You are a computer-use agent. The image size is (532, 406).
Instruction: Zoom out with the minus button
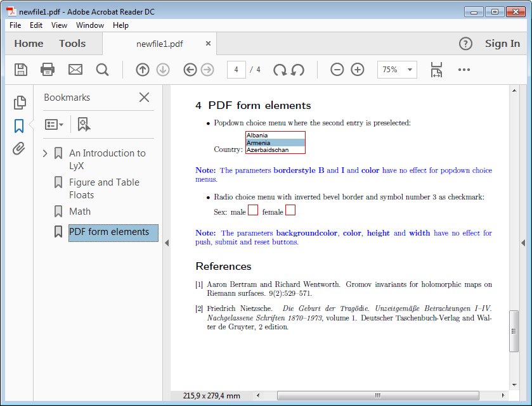pos(337,70)
